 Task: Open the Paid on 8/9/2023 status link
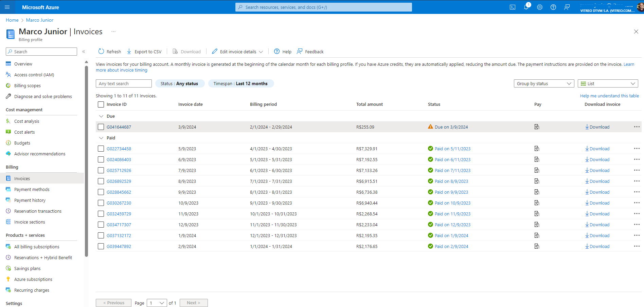(x=451, y=181)
